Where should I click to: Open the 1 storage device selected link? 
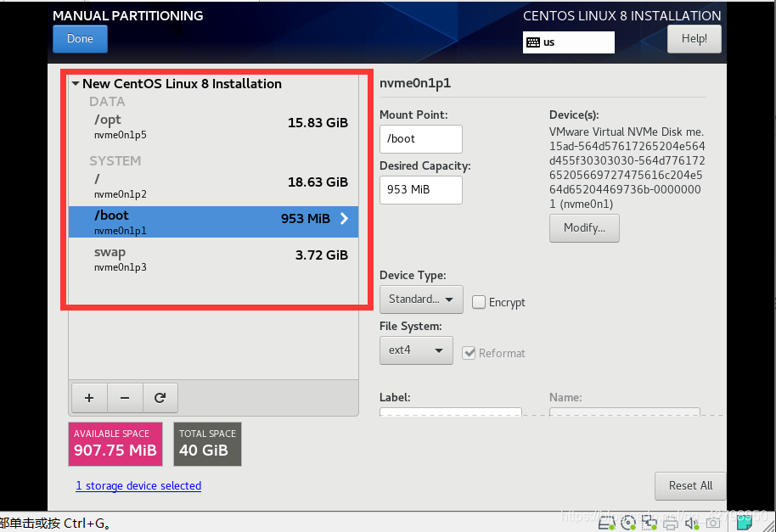point(138,486)
